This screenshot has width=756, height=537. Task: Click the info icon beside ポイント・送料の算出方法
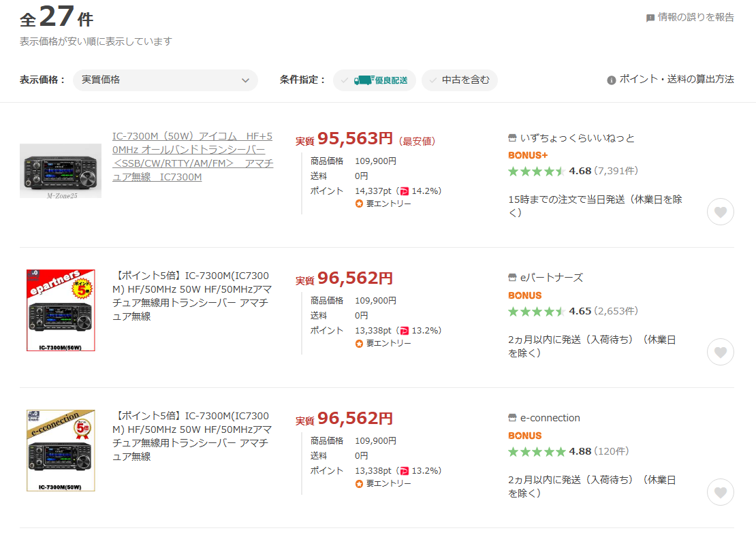point(612,80)
